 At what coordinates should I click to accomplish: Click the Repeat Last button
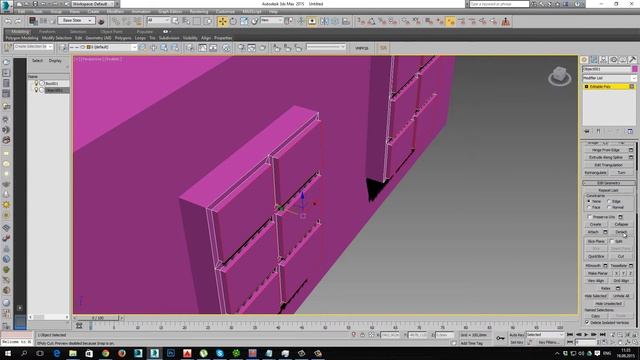(609, 190)
